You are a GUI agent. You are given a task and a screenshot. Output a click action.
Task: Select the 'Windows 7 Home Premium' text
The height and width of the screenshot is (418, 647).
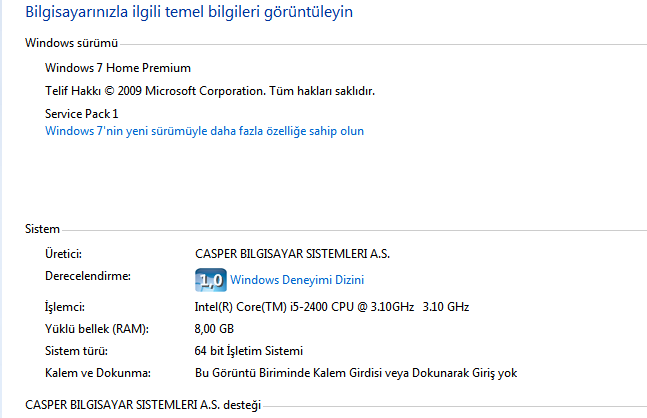click(x=118, y=68)
